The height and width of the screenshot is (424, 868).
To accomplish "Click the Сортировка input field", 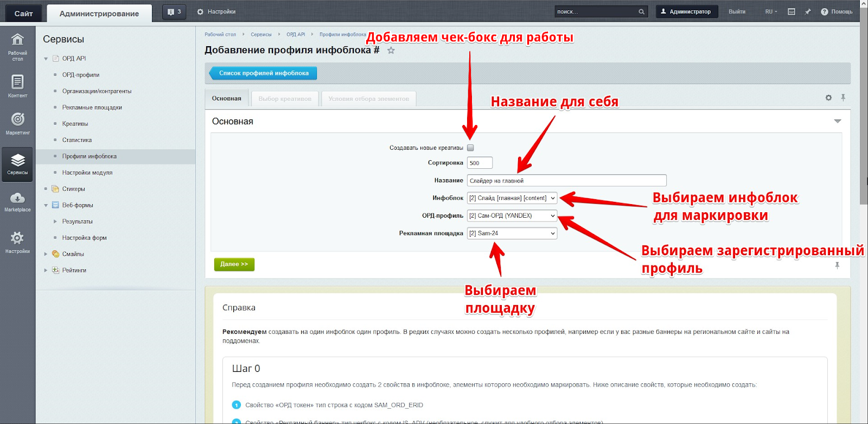I will point(480,163).
